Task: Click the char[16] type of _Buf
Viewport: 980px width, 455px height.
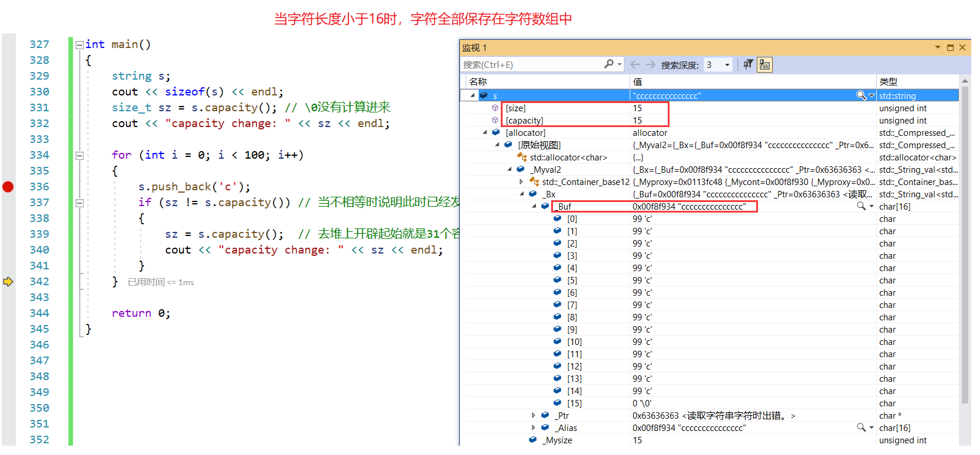Action: coord(895,207)
